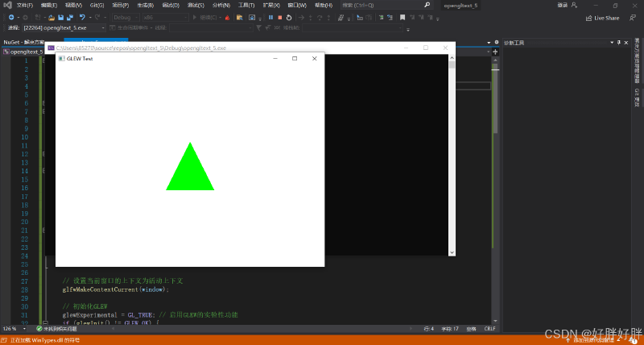The height and width of the screenshot is (345, 644).
Task: Open the editor settings gear icon
Action: tap(496, 43)
